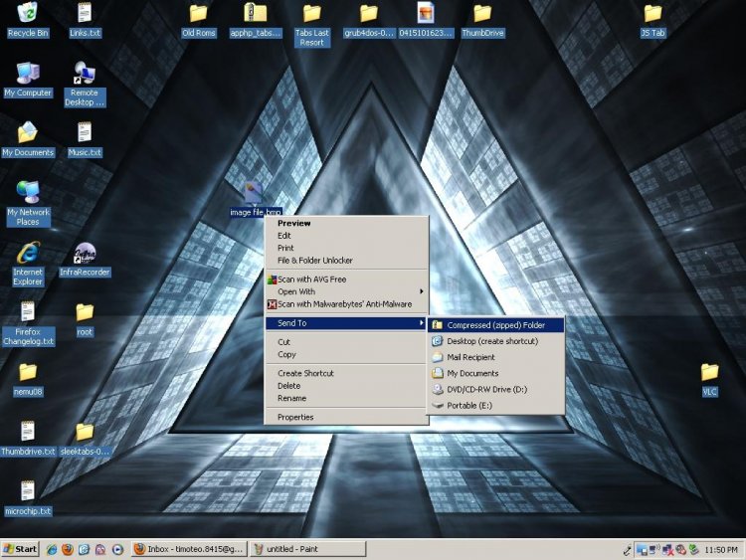Image resolution: width=746 pixels, height=560 pixels.
Task: Choose File & Folder Unlocker menu entry
Action: (346, 261)
